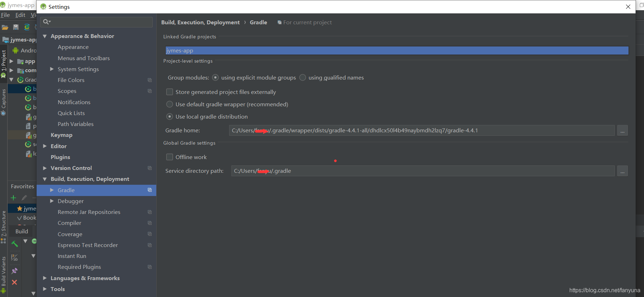Open Menus and Toolbars settings
The height and width of the screenshot is (297, 644).
coord(84,58)
